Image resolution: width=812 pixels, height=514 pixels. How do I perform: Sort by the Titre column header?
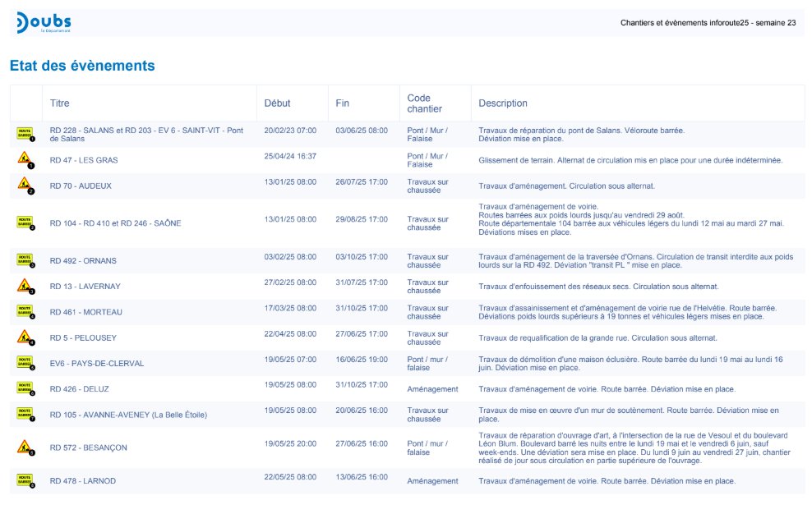coord(60,103)
